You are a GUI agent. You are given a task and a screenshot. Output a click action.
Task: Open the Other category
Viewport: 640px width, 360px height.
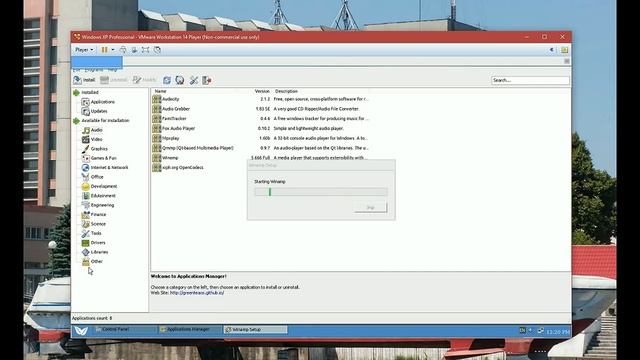pos(97,262)
